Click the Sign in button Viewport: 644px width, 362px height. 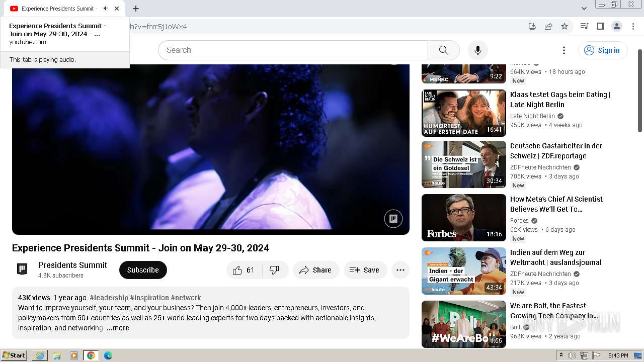tap(602, 50)
